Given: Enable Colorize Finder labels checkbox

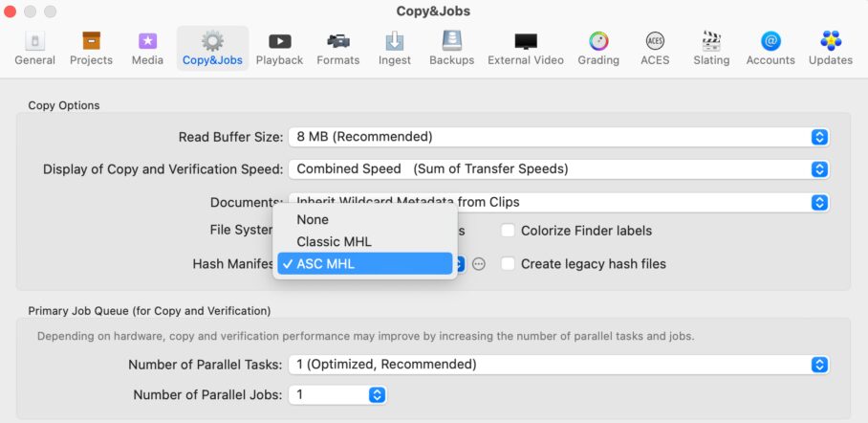Looking at the screenshot, I should [x=508, y=231].
